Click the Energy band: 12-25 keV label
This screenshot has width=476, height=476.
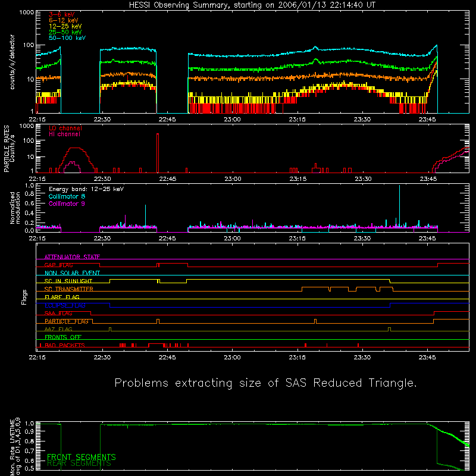[x=86, y=189]
